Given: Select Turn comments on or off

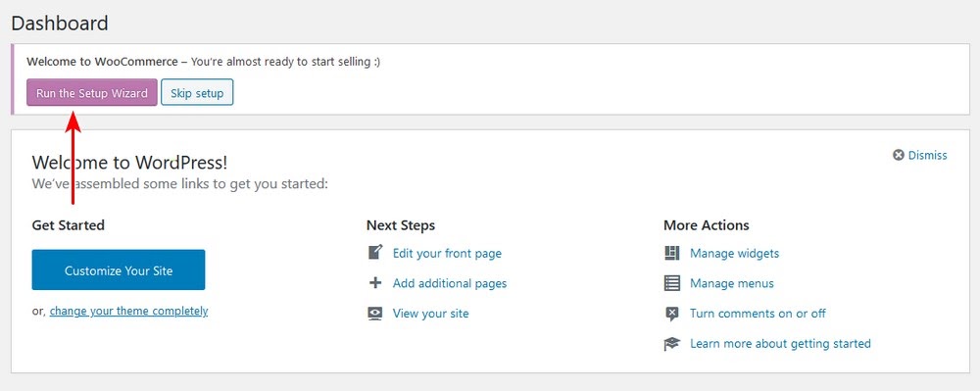Looking at the screenshot, I should [758, 314].
